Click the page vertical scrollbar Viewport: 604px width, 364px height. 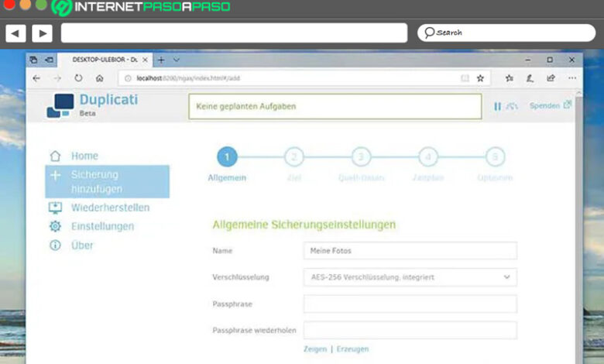pyautogui.click(x=578, y=227)
